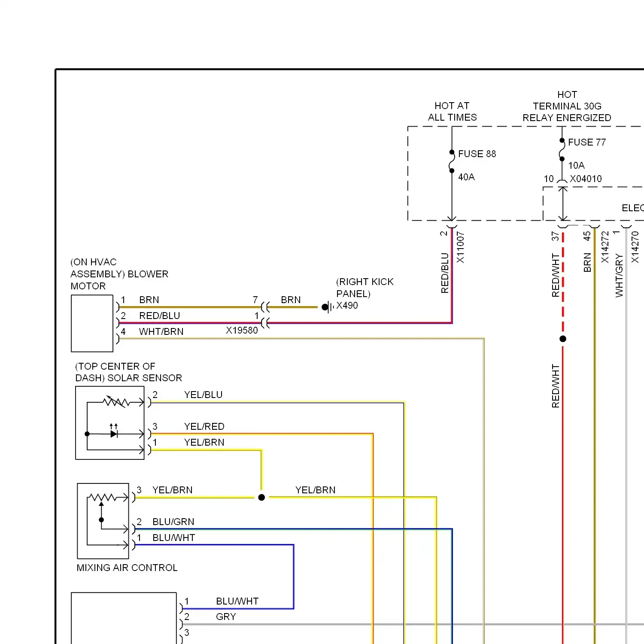Click the solar sensor pin 1 YEL/BRN label

point(204,442)
